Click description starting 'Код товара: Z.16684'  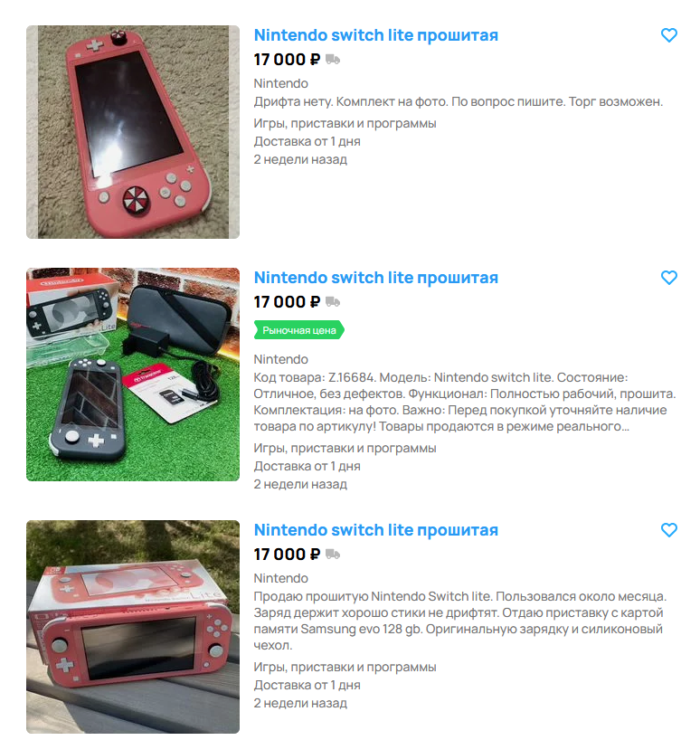pos(465,402)
